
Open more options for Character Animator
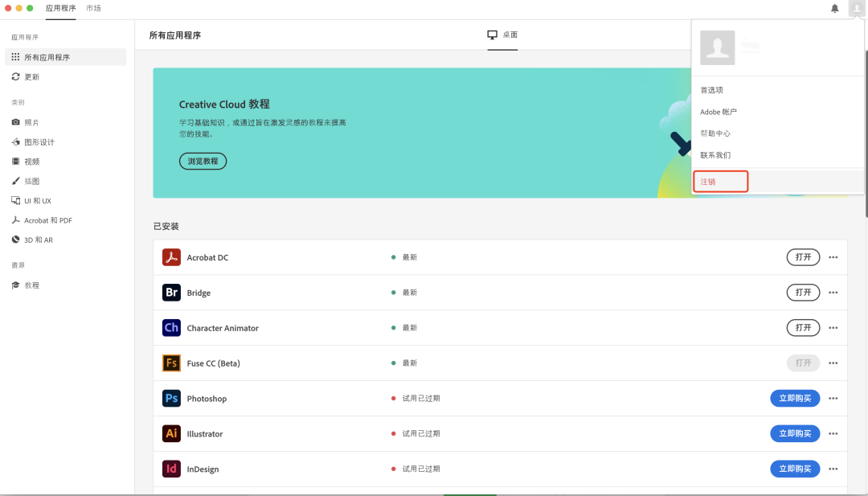coord(833,328)
